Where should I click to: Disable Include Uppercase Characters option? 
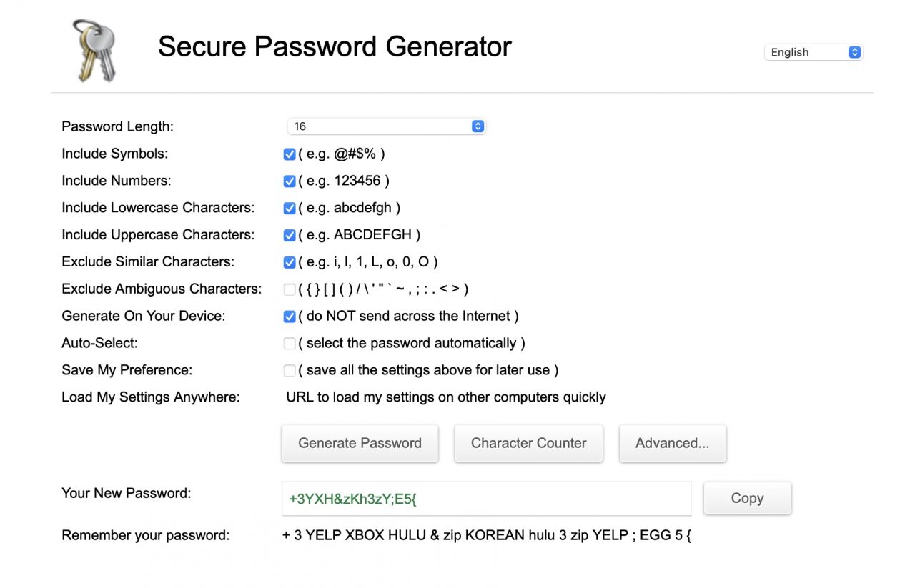[x=290, y=236]
